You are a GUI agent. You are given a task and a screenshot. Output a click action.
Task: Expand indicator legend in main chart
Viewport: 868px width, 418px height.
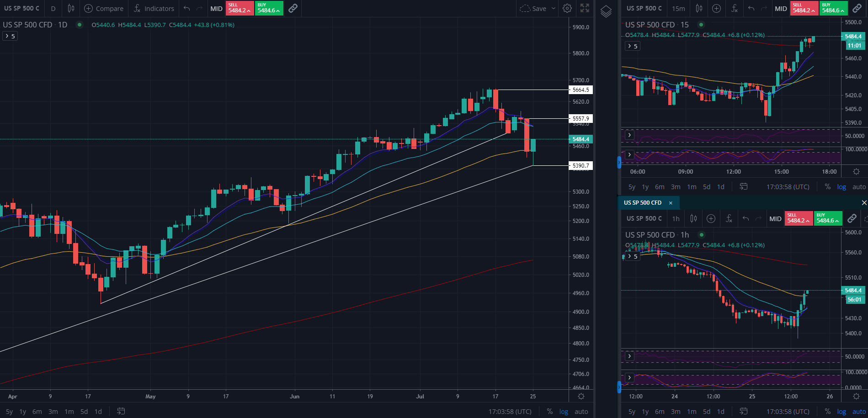tap(10, 36)
